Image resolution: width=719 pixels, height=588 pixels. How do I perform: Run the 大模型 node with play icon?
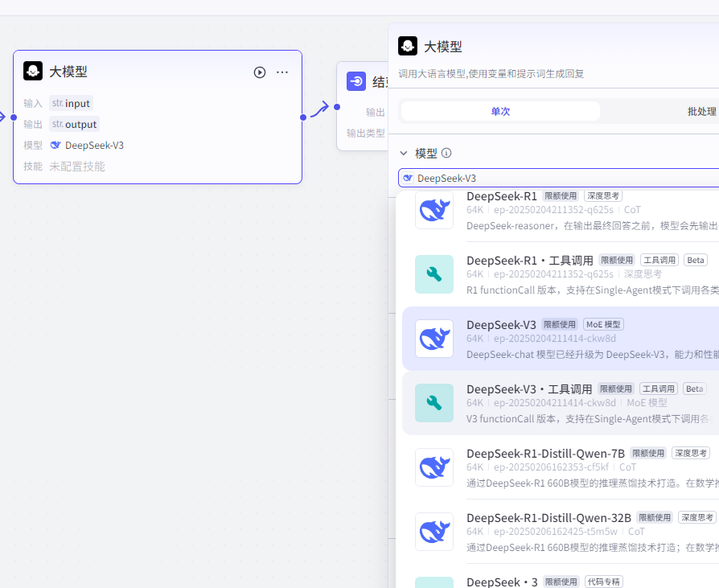coord(260,72)
